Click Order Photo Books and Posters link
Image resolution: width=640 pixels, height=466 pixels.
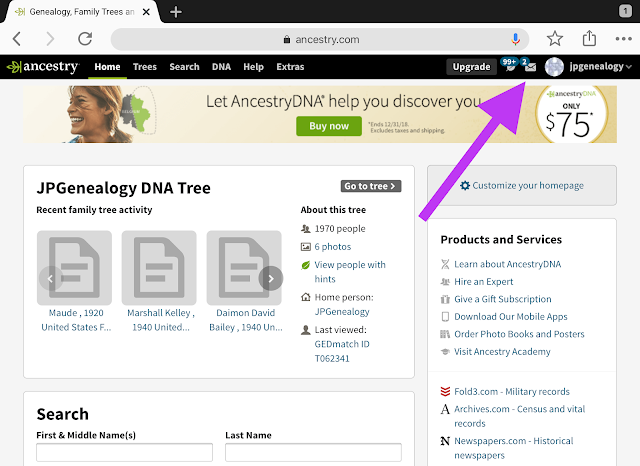tap(519, 335)
